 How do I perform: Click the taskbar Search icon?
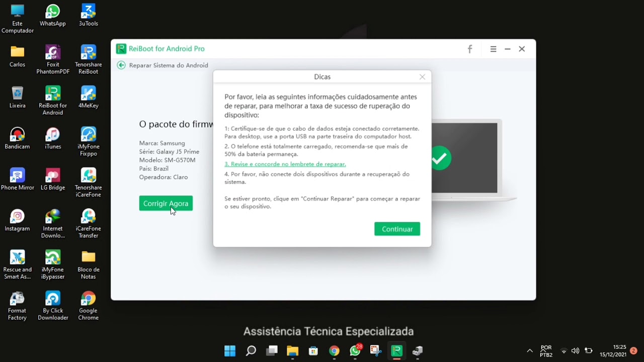click(251, 351)
